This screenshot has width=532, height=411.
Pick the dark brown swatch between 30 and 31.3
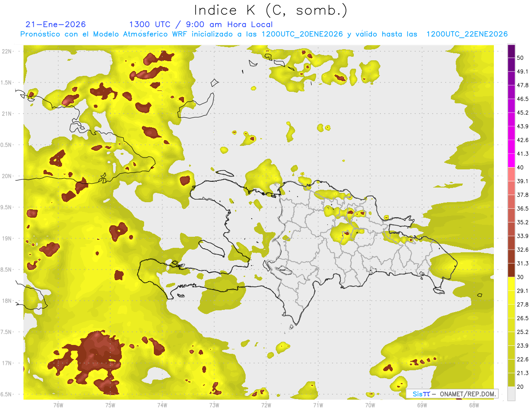(x=511, y=270)
